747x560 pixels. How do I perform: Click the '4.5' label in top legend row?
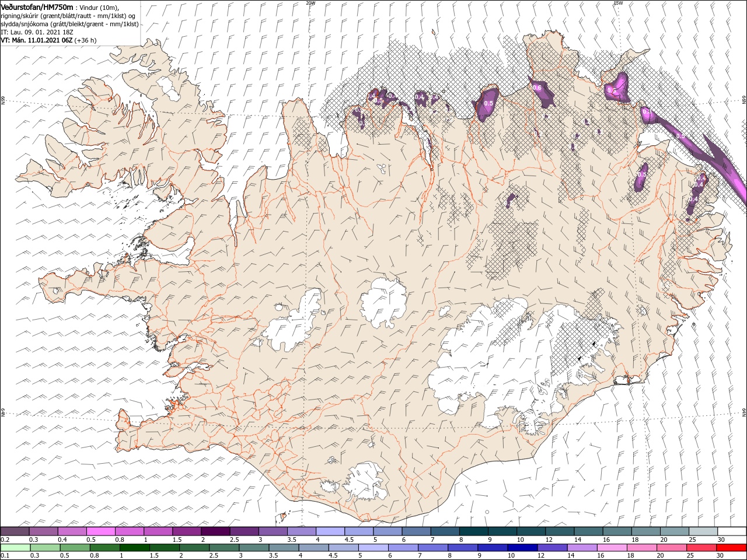click(x=349, y=540)
